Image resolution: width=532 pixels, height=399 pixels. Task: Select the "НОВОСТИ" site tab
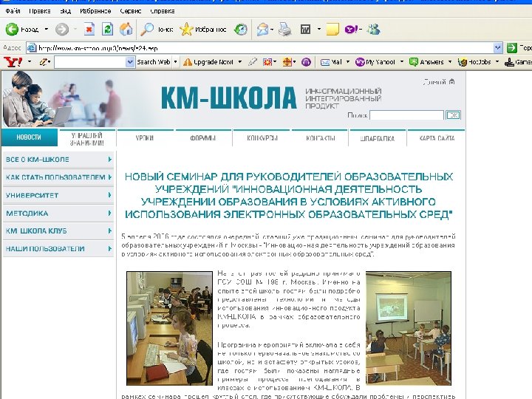29,137
